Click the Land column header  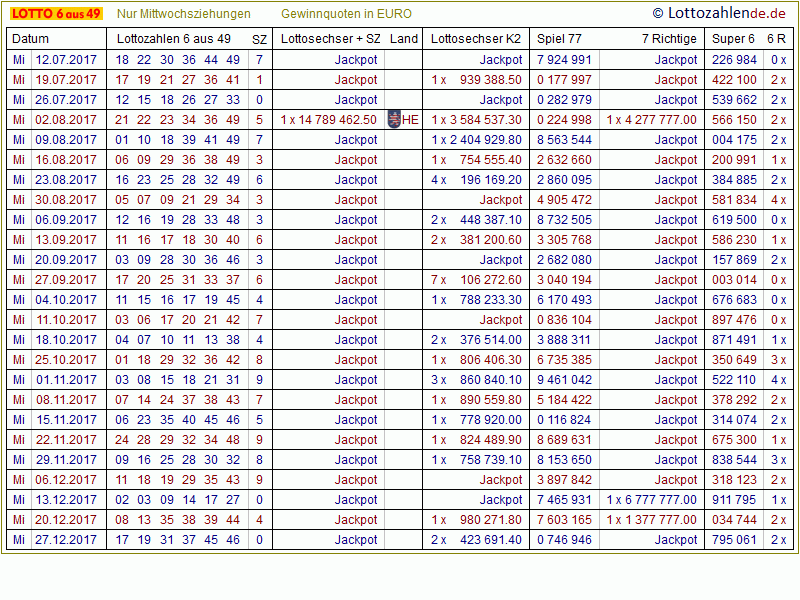(404, 39)
